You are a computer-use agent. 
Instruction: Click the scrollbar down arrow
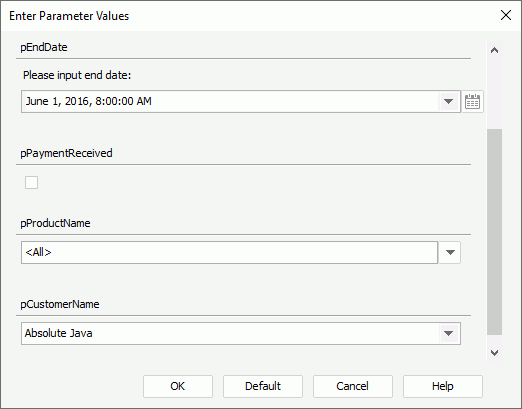pos(494,353)
